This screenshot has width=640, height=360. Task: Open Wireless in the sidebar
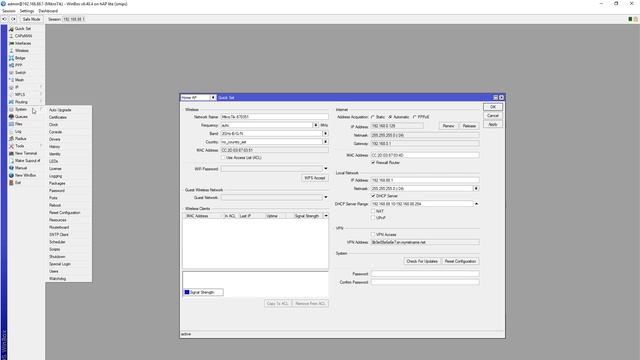23,51
